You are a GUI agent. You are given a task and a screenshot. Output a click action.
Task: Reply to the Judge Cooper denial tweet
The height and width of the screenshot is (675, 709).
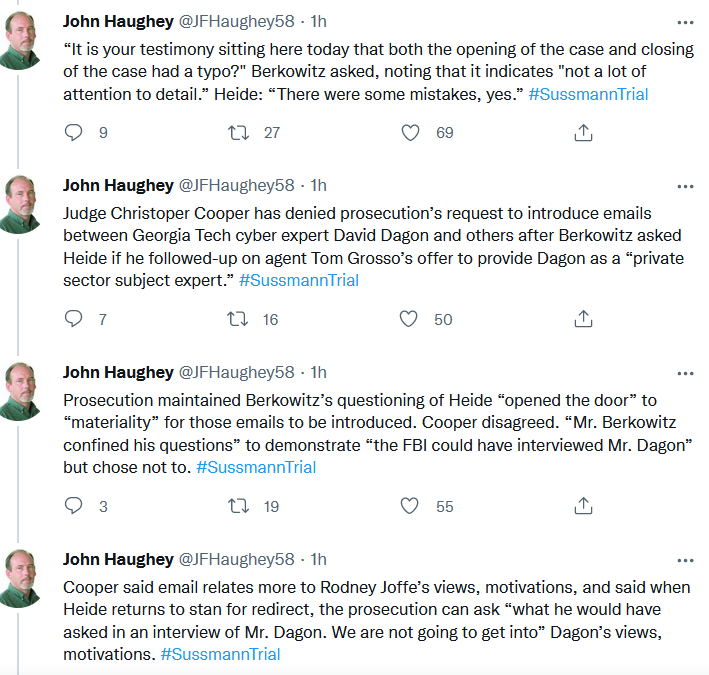tap(73, 319)
